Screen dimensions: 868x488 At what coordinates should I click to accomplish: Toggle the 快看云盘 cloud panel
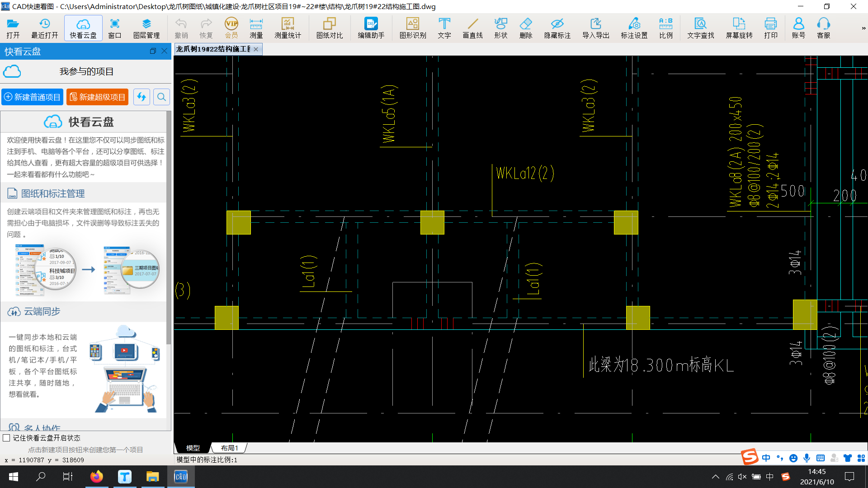83,28
